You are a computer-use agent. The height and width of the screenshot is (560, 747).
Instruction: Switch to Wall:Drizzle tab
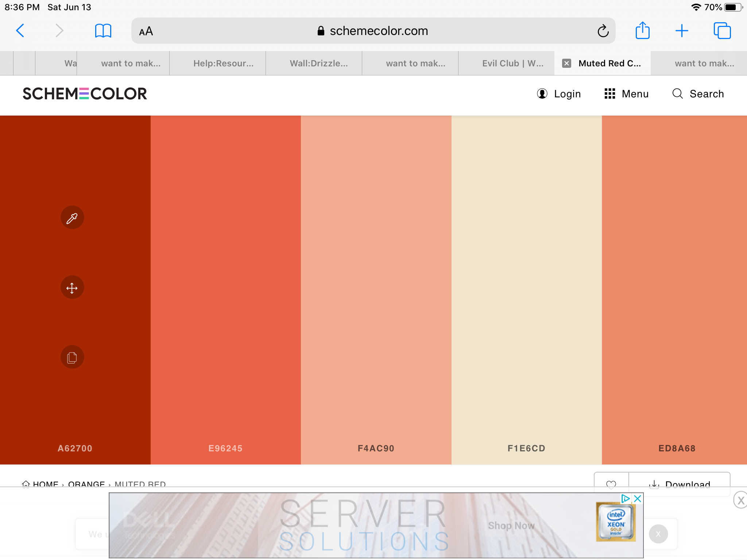(x=318, y=63)
